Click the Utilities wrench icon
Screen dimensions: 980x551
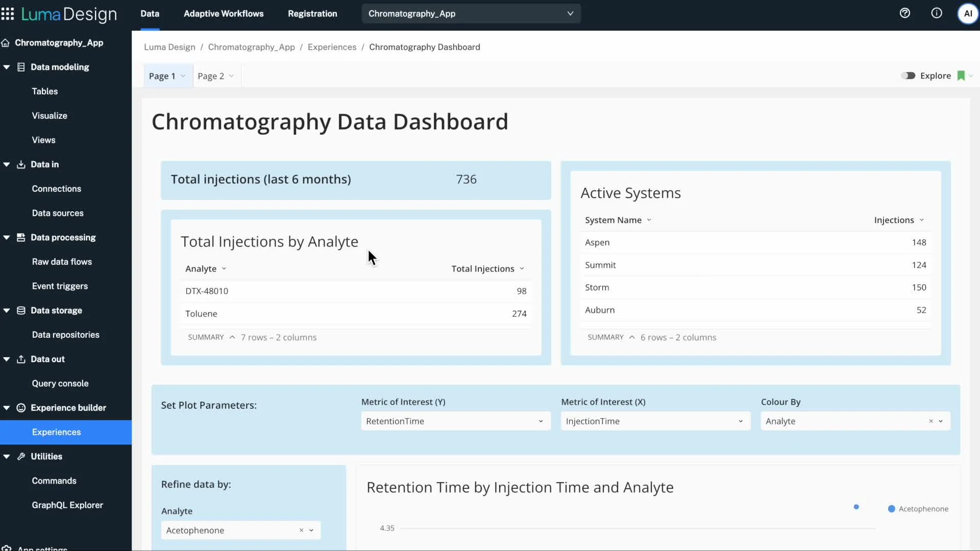21,457
